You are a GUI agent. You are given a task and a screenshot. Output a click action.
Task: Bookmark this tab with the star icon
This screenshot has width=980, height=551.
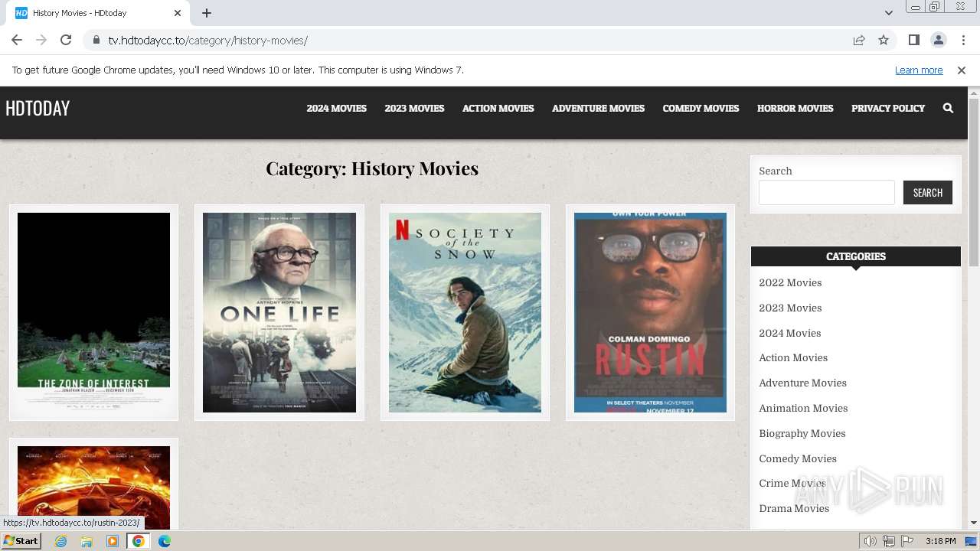(x=884, y=40)
